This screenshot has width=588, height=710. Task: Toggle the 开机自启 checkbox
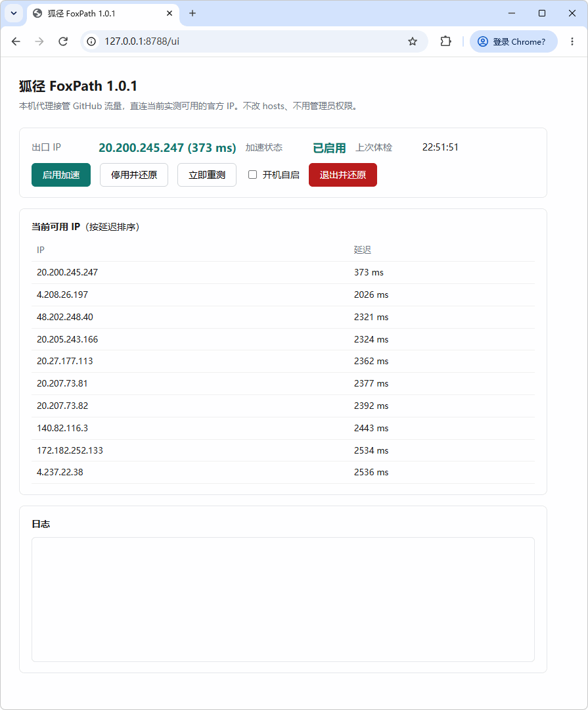[252, 175]
